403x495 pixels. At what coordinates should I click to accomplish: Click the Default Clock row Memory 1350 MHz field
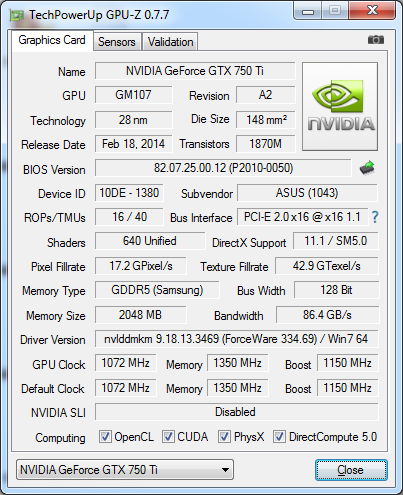238,388
